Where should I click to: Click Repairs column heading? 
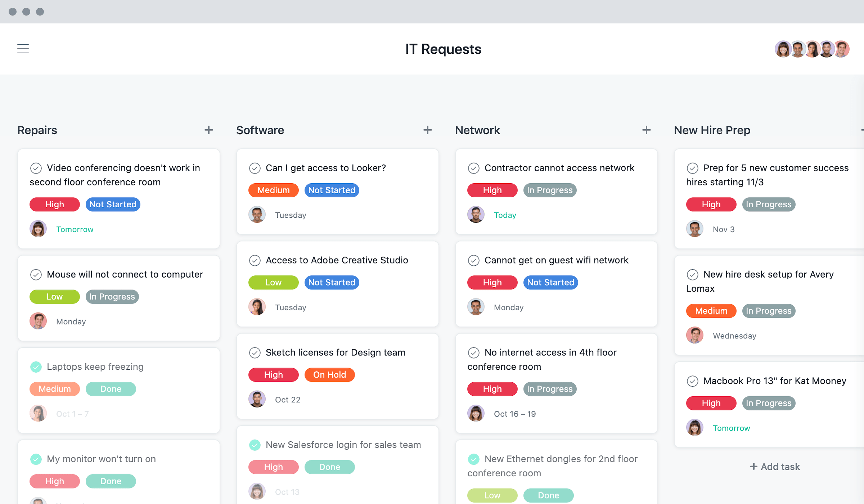[x=37, y=130]
